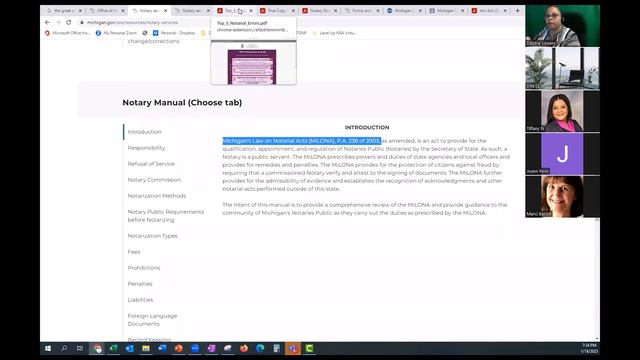Select the active Notary services tab

click(x=149, y=11)
